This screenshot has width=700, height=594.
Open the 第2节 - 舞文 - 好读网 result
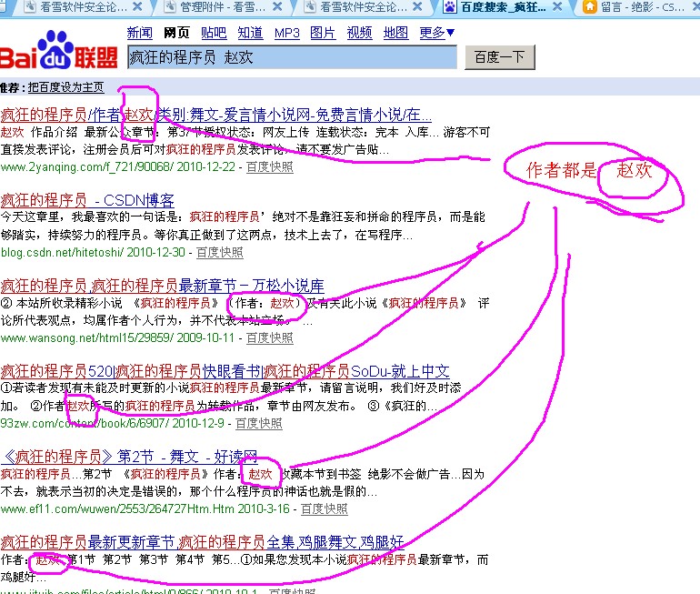click(129, 457)
